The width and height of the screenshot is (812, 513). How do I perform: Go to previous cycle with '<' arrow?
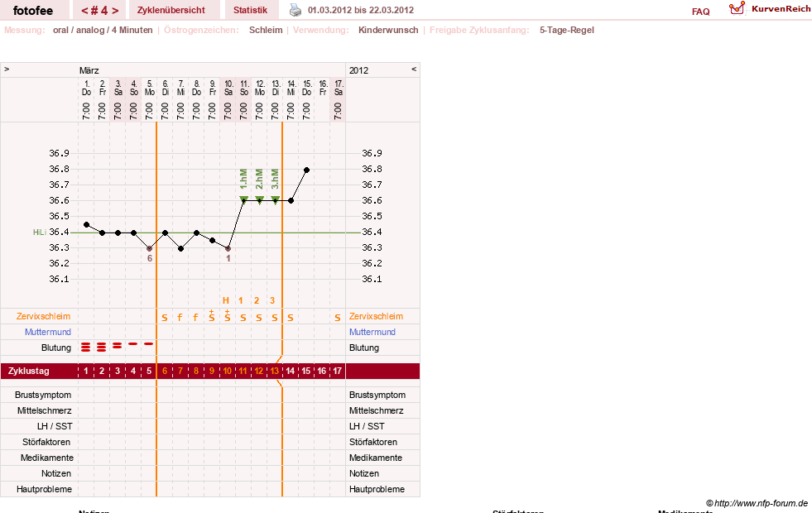click(84, 11)
